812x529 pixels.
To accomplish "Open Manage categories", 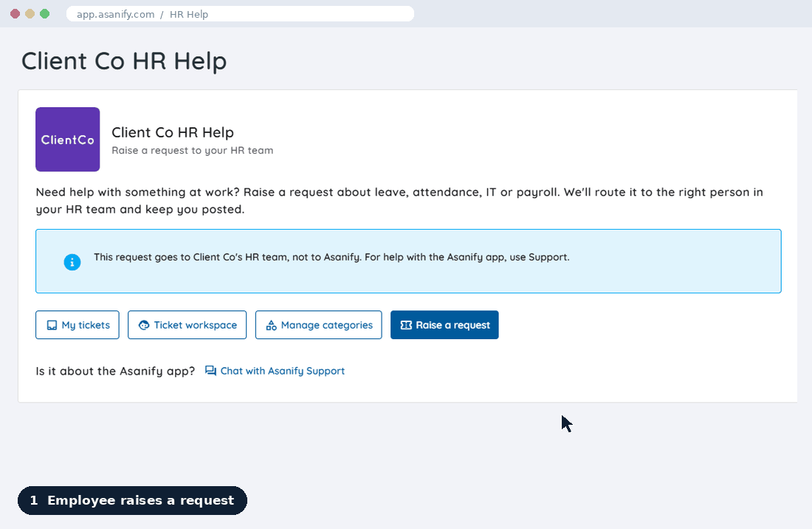I will click(318, 325).
